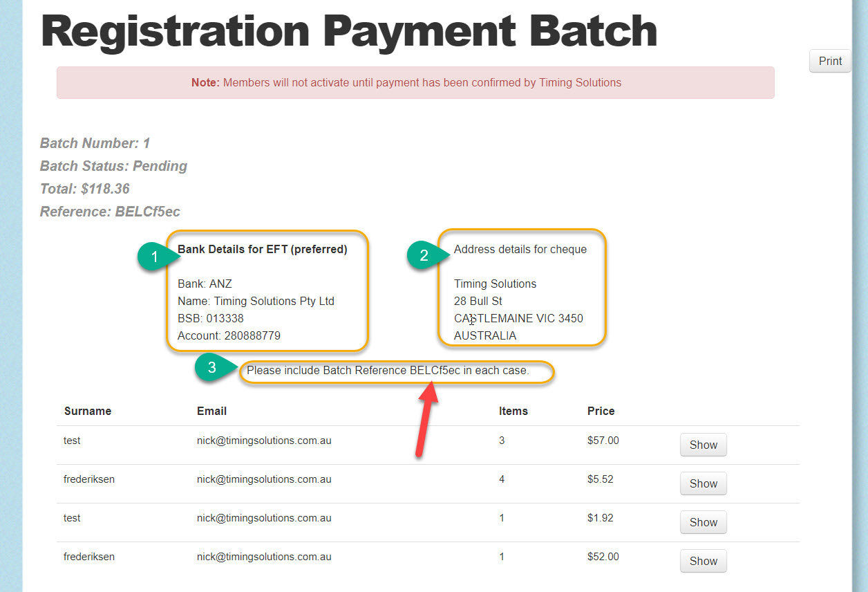
Task: Show details for the $5.52 row
Action: click(x=704, y=483)
